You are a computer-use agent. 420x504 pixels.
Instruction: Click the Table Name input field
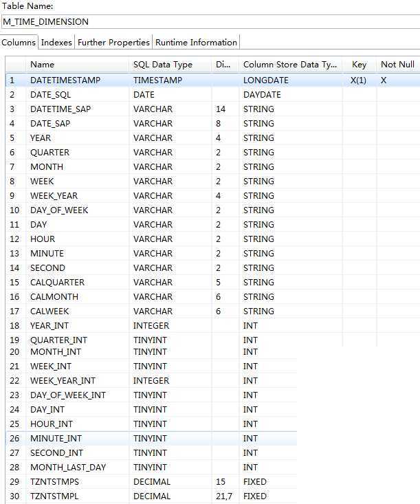click(210, 21)
